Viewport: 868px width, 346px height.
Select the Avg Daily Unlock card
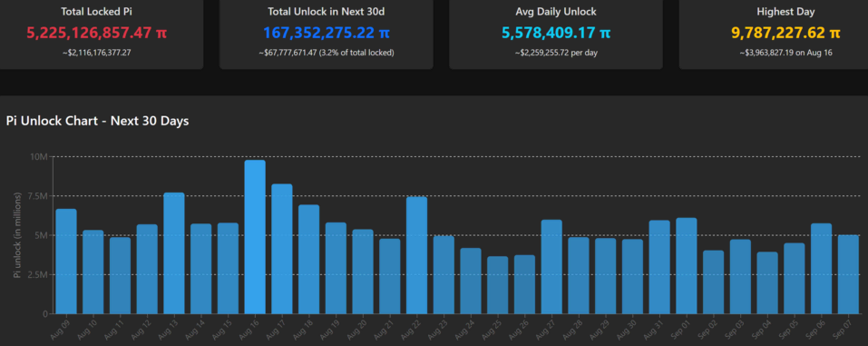click(x=556, y=34)
